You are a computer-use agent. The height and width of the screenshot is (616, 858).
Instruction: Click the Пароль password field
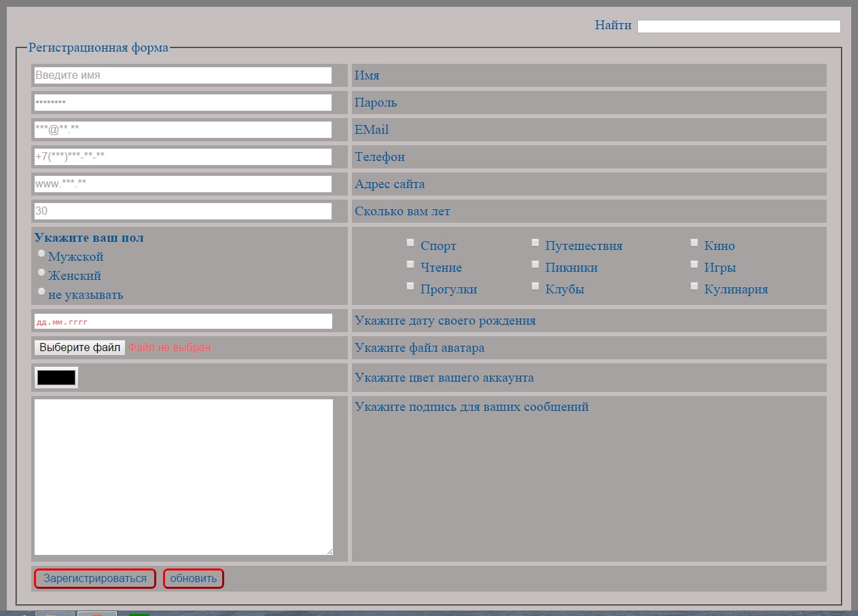183,103
